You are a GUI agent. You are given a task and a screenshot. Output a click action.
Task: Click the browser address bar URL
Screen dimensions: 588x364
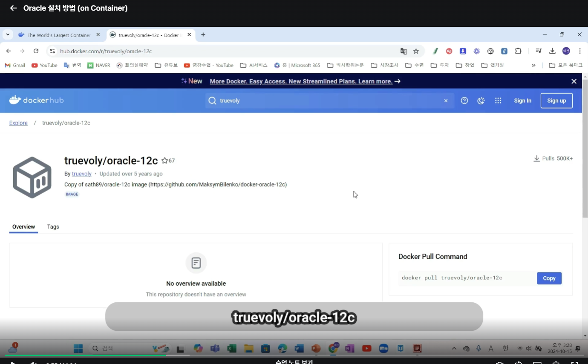pyautogui.click(x=106, y=51)
